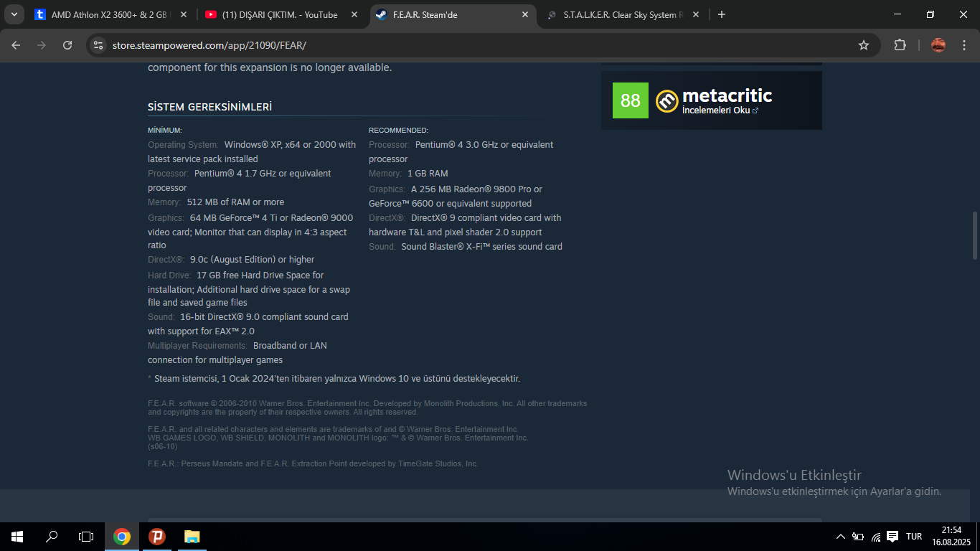980x551 pixels.
Task: Open the red P app on the taskbar
Action: [156, 537]
